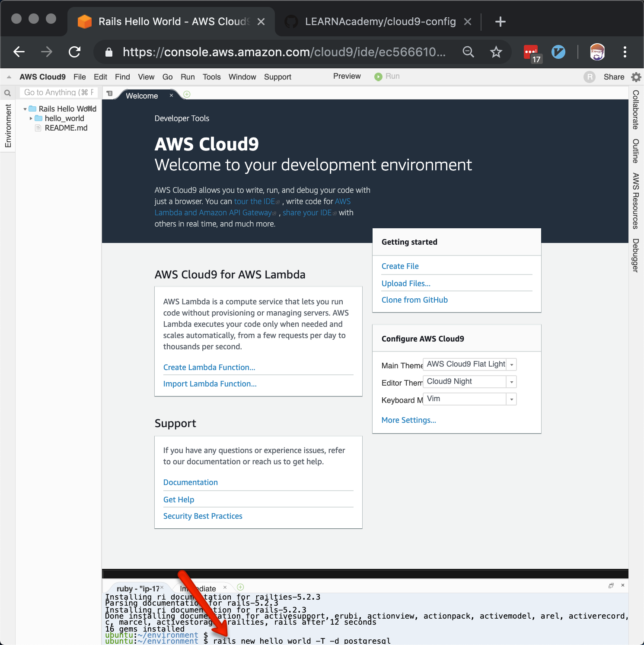Click More Settings link
644x645 pixels.
[x=408, y=420]
